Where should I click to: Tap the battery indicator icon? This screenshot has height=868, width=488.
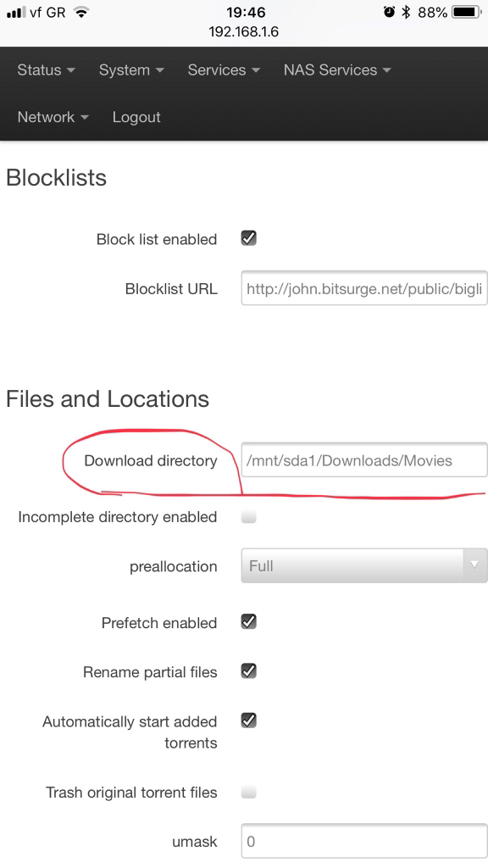click(x=467, y=12)
